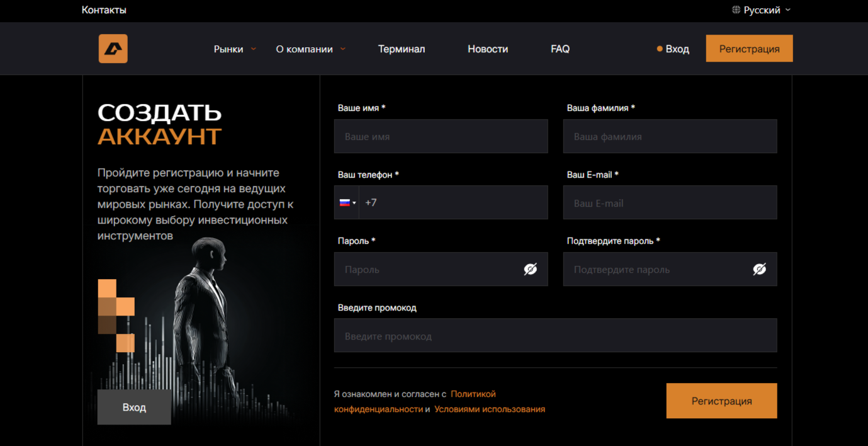868x446 pixels.
Task: Click the globe language icon
Action: [736, 10]
